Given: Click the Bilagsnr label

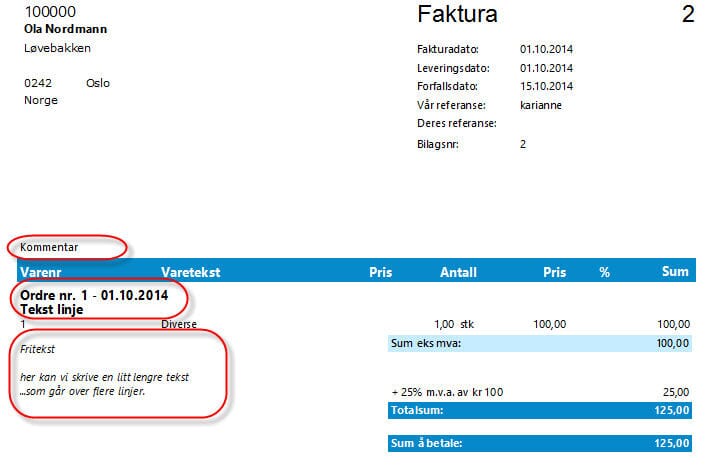Looking at the screenshot, I should [x=439, y=144].
